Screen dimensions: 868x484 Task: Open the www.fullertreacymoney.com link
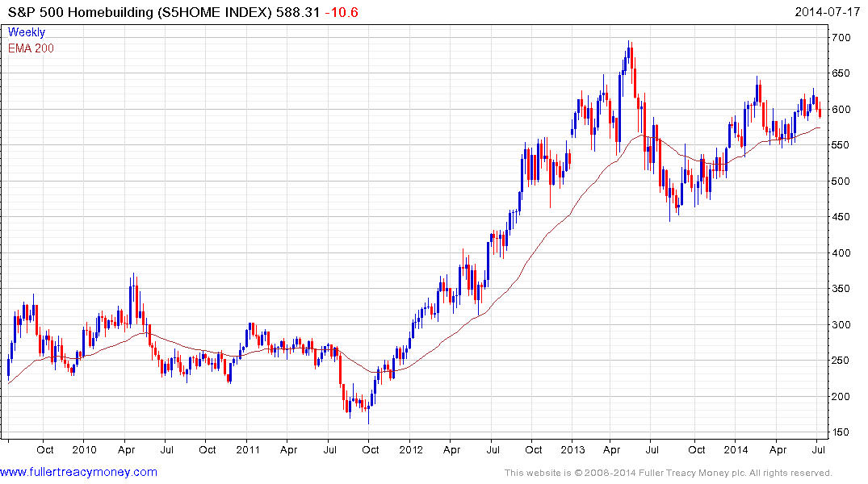click(x=78, y=472)
